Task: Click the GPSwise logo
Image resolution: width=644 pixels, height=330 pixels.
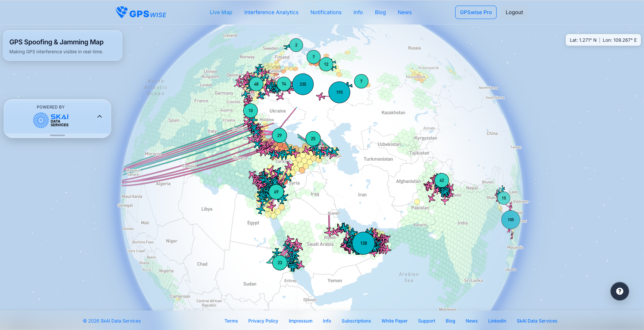Action: click(x=141, y=12)
